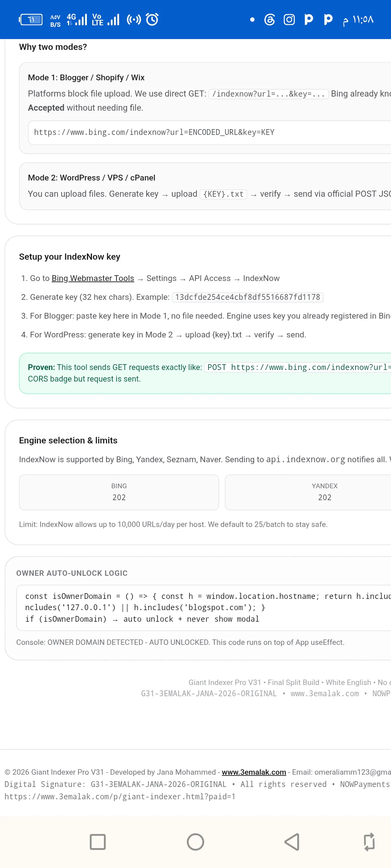
Task: Tap the recent apps square button
Action: tap(98, 842)
